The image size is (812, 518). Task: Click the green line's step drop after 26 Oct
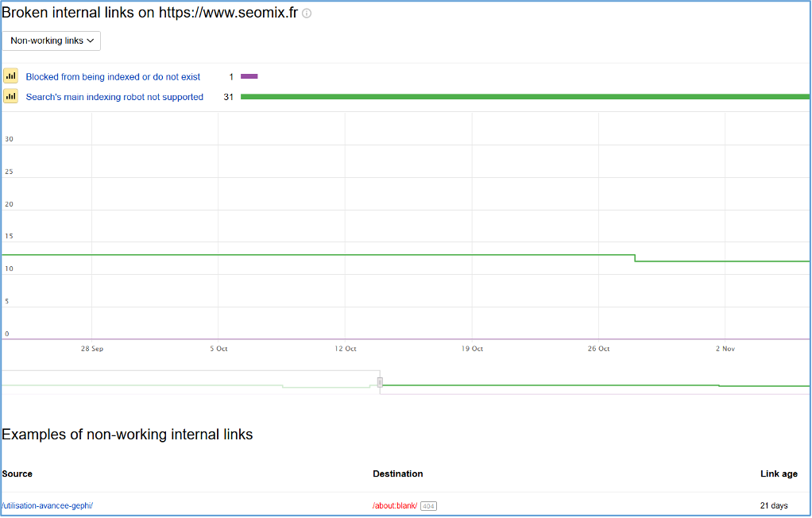point(635,257)
